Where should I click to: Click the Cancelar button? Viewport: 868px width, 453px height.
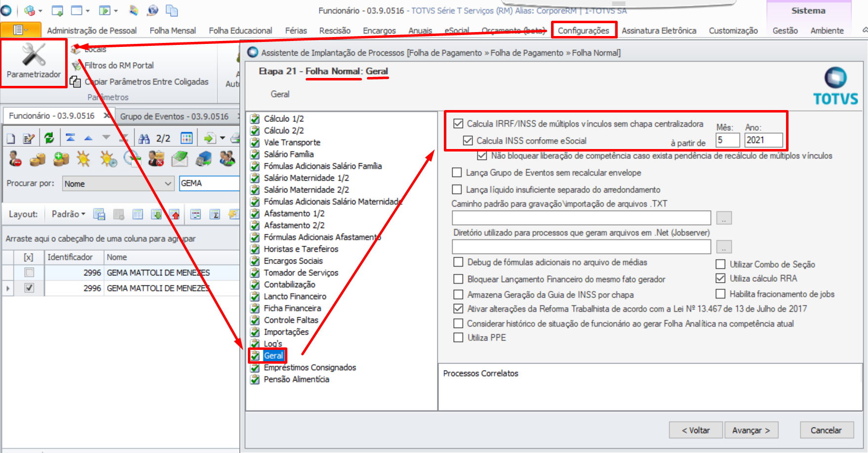[x=826, y=430]
